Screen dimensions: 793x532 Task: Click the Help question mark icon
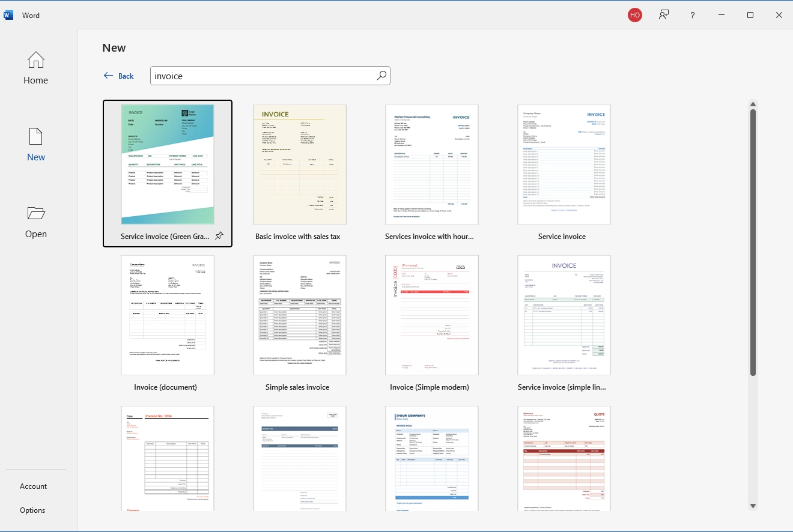pos(693,15)
